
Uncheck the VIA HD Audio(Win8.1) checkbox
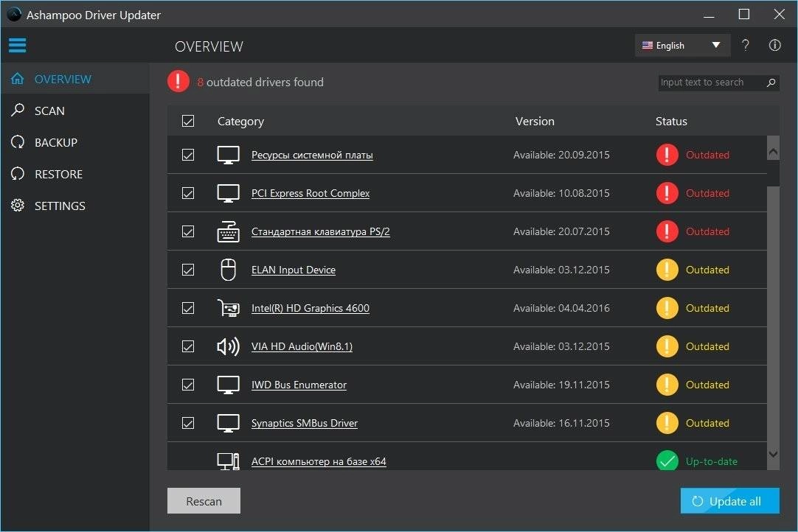(188, 346)
